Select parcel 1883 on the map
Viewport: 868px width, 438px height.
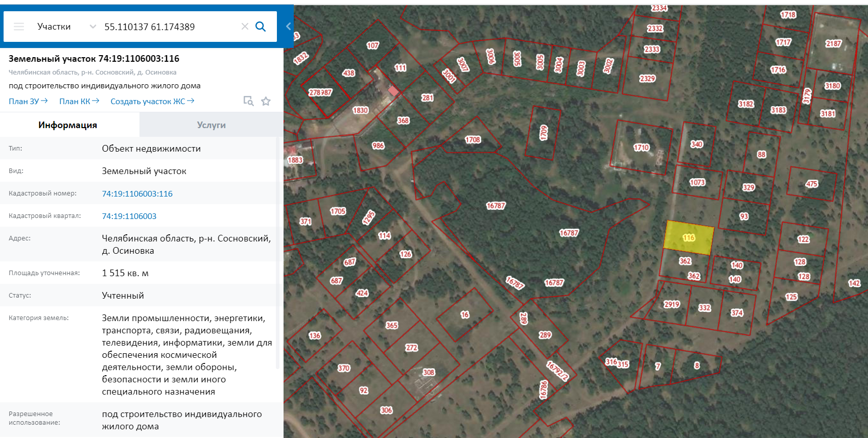(x=295, y=160)
